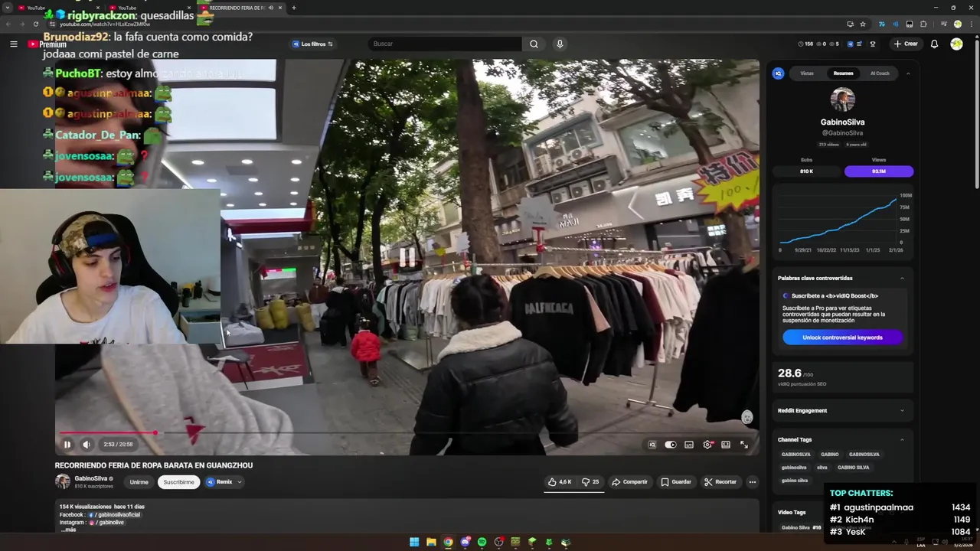
Task: Expand description with ...más
Action: coord(68,530)
